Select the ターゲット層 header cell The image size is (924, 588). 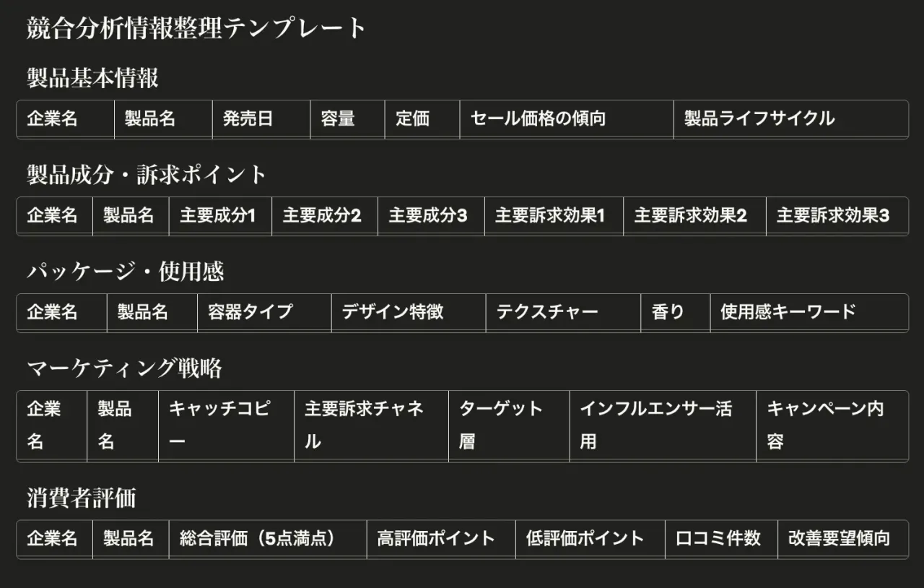point(509,426)
